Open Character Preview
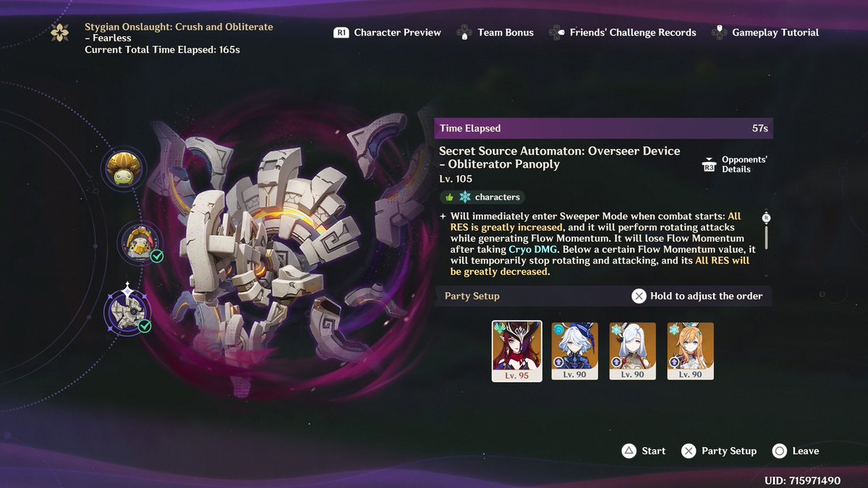The width and height of the screenshot is (868, 488). 397,33
